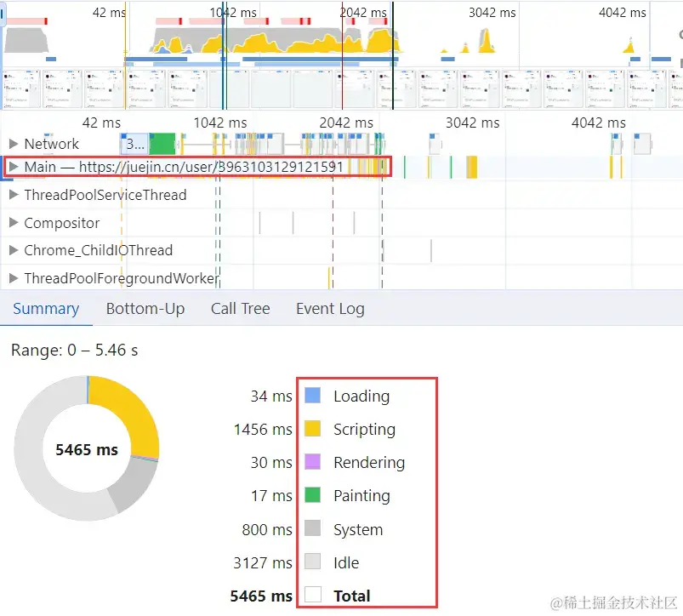683x616 pixels.
Task: Open the Summary tab
Action: coord(46,309)
